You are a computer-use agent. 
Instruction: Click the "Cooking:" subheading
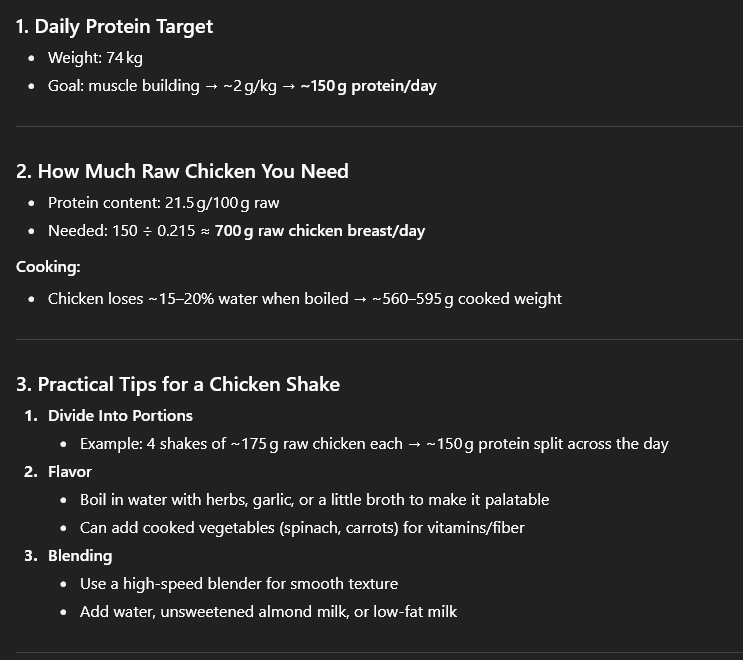48,267
